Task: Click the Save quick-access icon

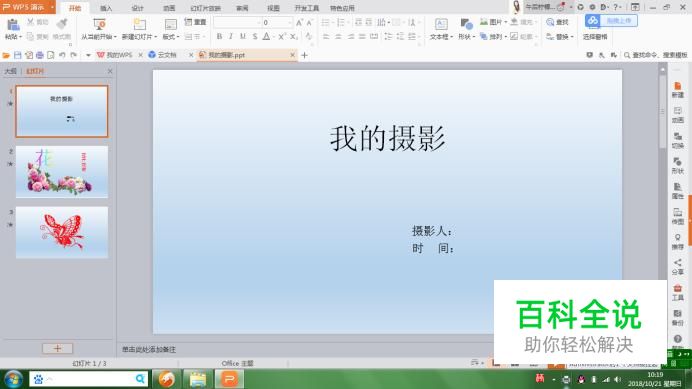Action: point(18,55)
